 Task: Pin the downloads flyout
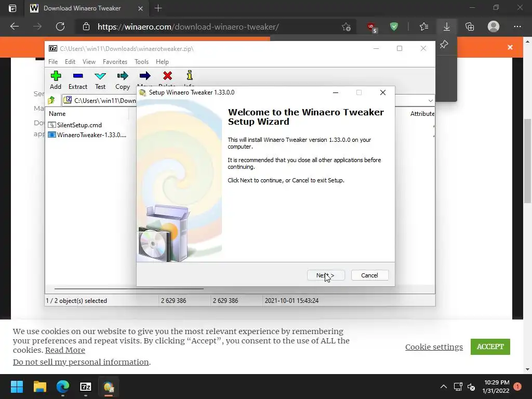444,45
